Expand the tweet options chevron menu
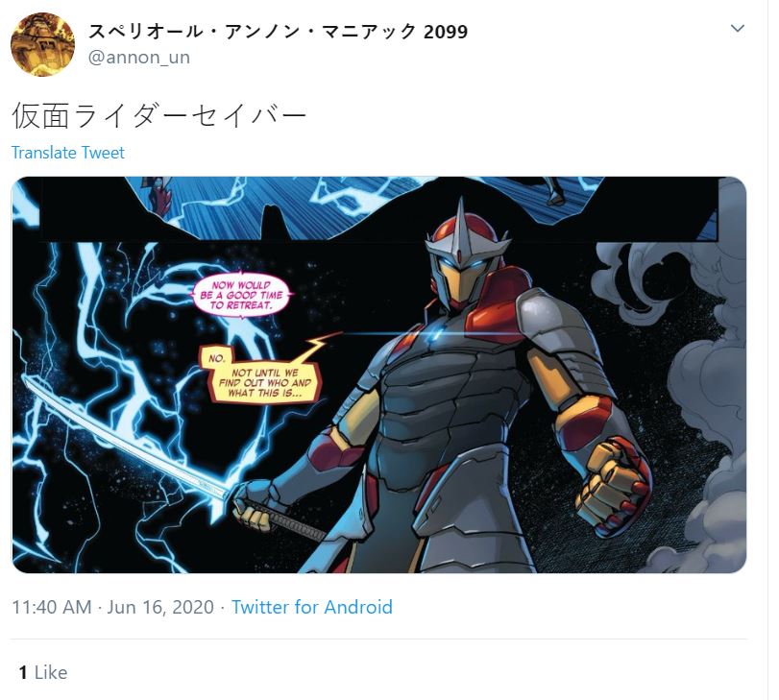 pyautogui.click(x=738, y=28)
